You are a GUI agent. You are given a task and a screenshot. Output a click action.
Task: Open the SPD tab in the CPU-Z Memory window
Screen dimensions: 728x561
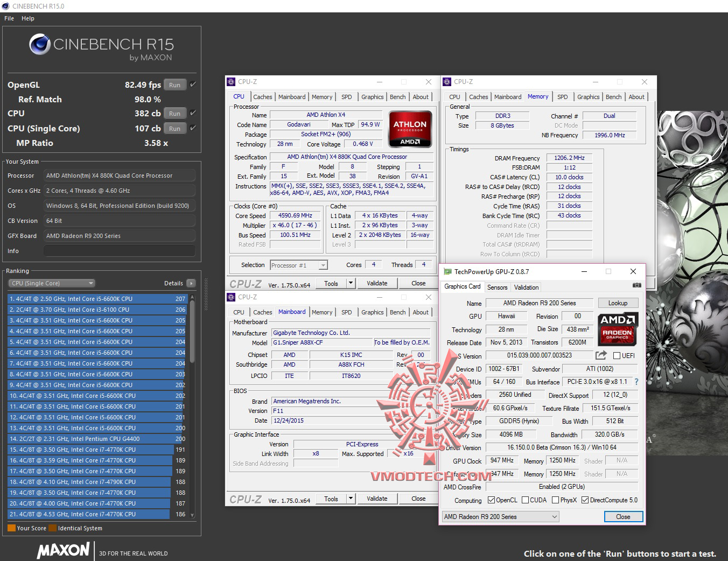coord(563,97)
